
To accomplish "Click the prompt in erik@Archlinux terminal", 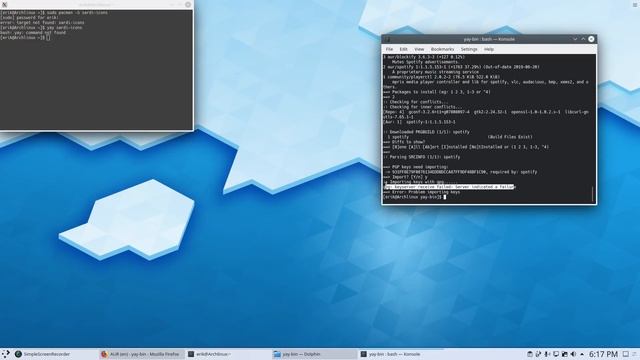I will 25,38.
